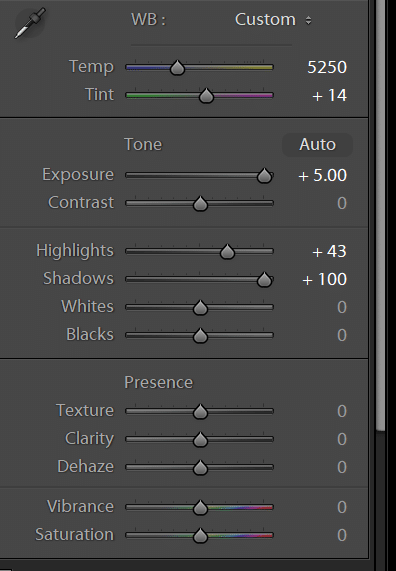Click the panel's vertical scrollbar
Viewport: 396px width, 571px height.
[380, 215]
